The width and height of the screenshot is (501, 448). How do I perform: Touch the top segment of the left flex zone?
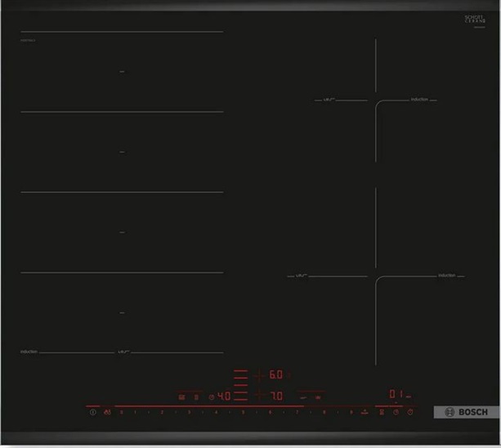122,72
